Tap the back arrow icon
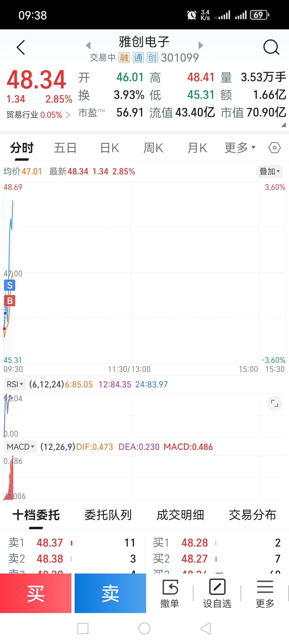289x644 pixels. click(21, 48)
